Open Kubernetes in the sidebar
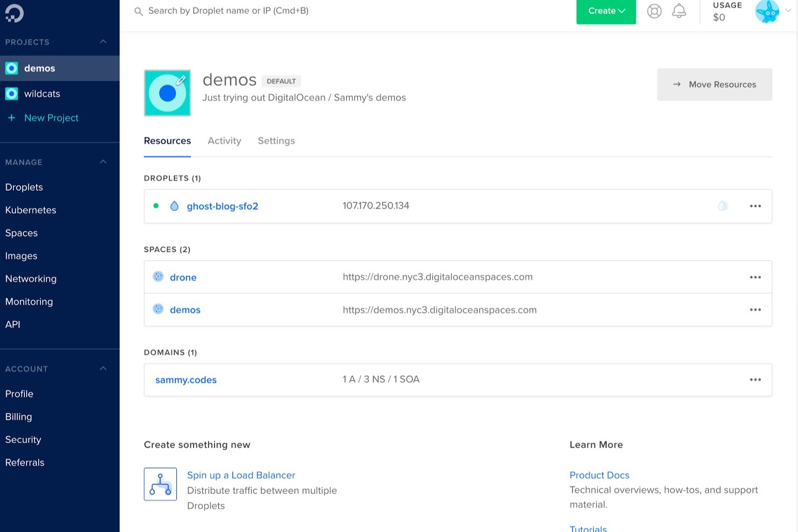798x532 pixels. 30,210
